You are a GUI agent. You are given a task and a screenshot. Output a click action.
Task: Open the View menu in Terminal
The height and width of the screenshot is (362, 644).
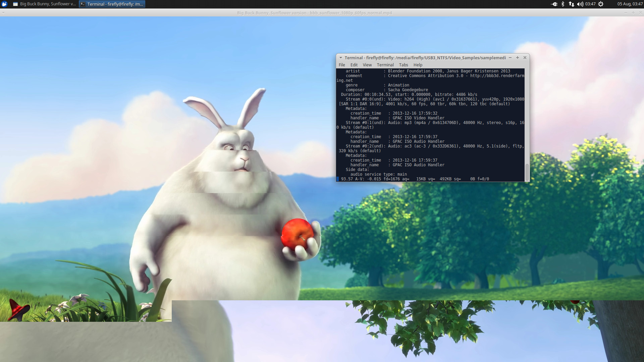point(367,65)
